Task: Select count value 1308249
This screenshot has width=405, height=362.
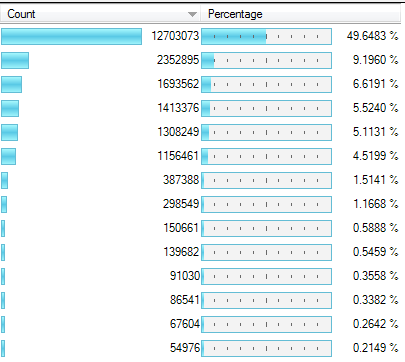Action: coord(178,132)
